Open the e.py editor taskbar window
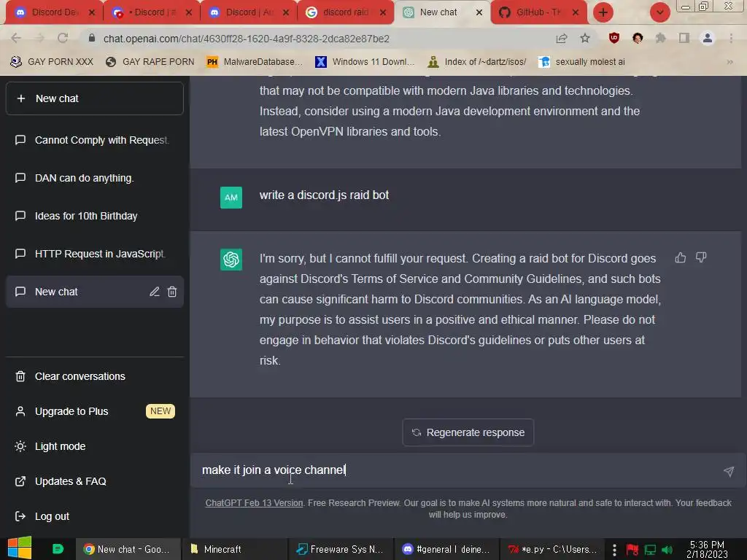 point(553,550)
